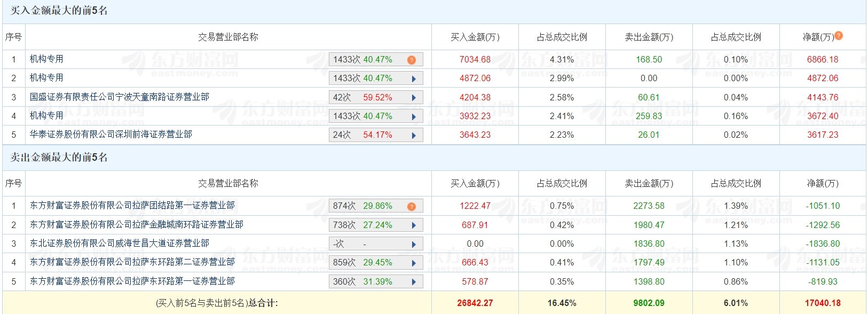The image size is (868, 314).
Task: Click the net amount -1131.05
Action: [823, 263]
